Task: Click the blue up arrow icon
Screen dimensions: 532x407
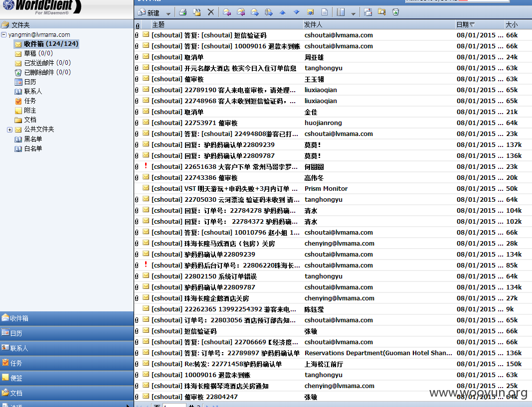Action: point(282,12)
